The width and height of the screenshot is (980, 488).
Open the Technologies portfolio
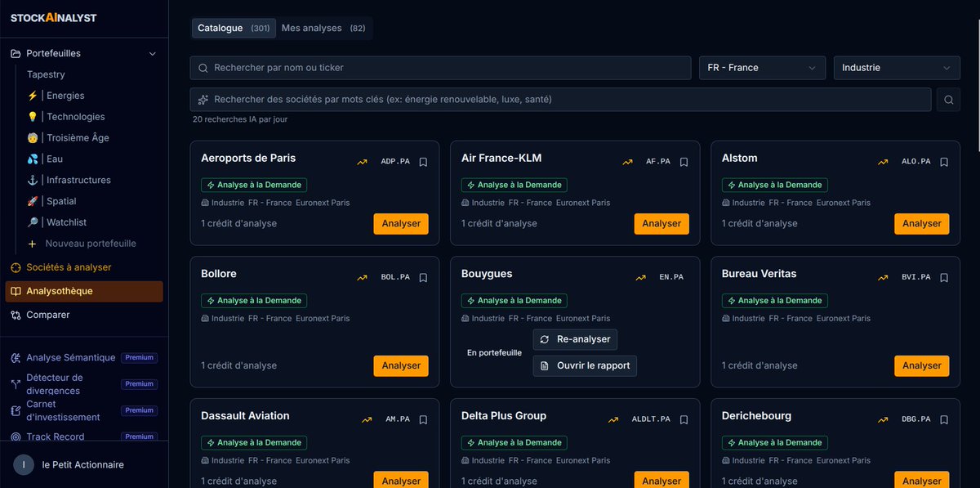(65, 117)
